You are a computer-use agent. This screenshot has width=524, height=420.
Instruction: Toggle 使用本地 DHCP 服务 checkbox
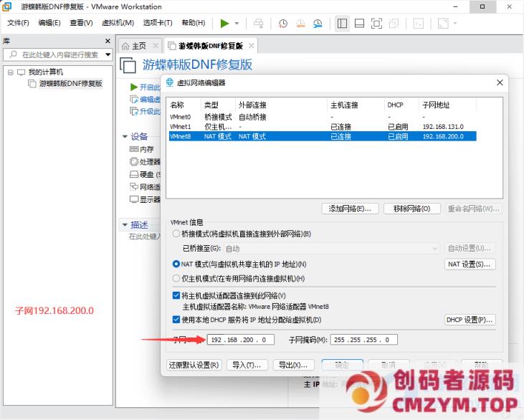click(176, 320)
